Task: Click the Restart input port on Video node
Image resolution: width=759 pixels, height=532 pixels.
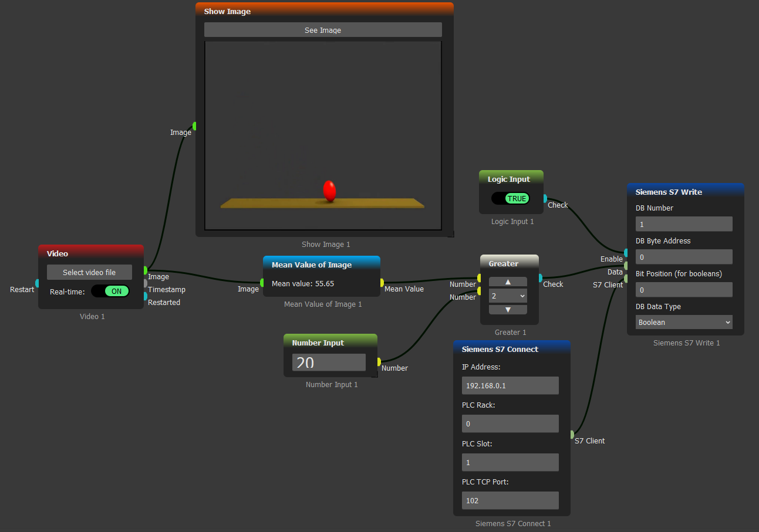Action: [x=37, y=283]
